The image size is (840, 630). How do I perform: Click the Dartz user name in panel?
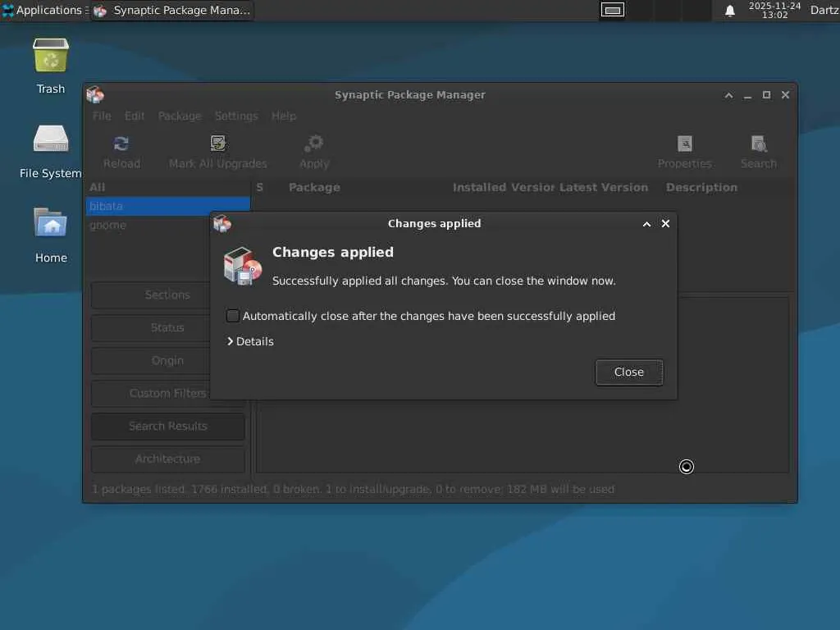pyautogui.click(x=824, y=10)
